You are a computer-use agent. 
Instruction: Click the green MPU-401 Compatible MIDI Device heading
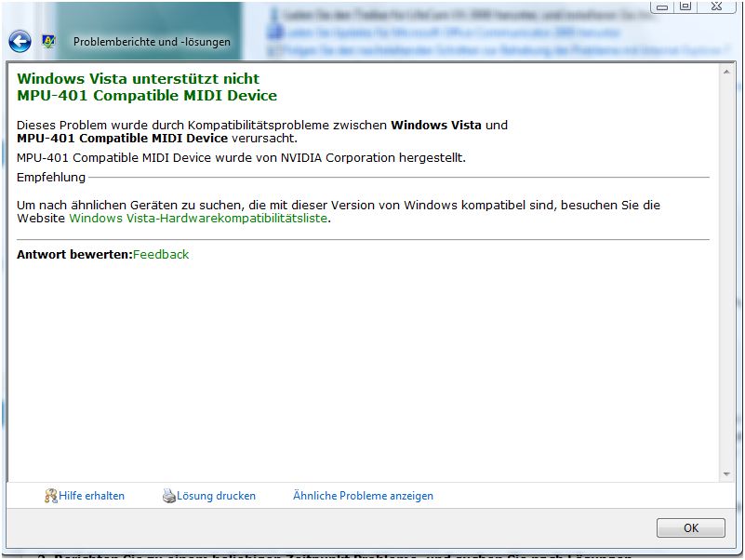[x=147, y=96]
